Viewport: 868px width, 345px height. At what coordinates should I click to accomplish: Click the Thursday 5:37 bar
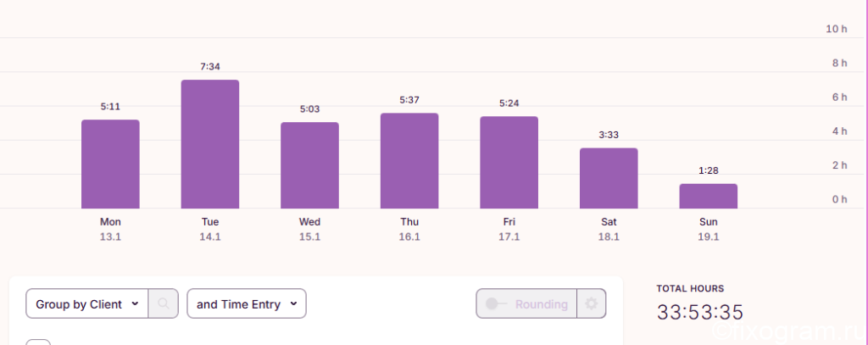(409, 160)
